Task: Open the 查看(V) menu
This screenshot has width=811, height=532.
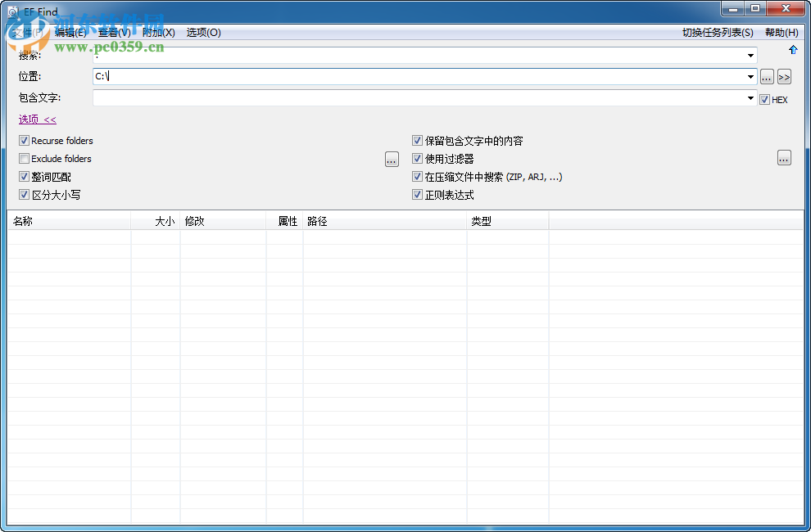Action: coord(115,33)
